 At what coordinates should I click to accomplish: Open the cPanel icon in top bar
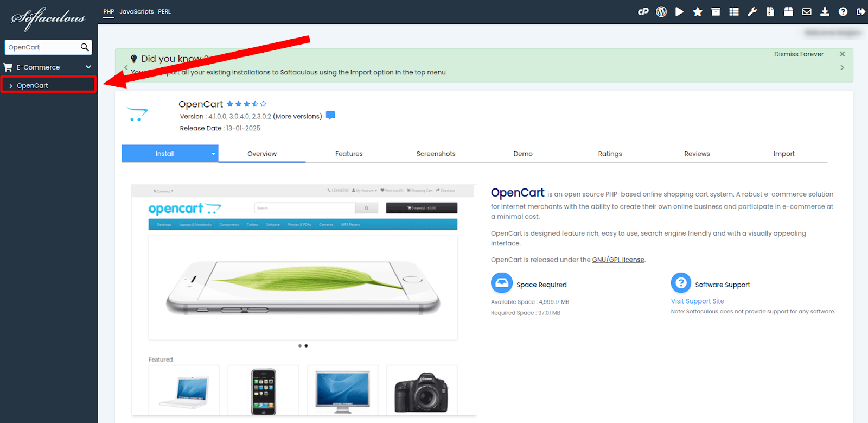(x=643, y=11)
